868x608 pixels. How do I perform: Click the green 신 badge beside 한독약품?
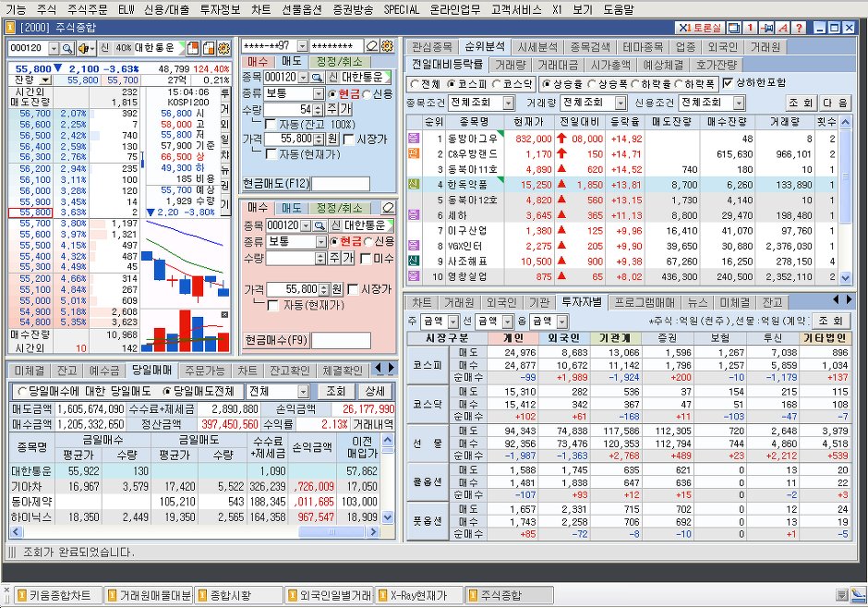click(x=414, y=184)
